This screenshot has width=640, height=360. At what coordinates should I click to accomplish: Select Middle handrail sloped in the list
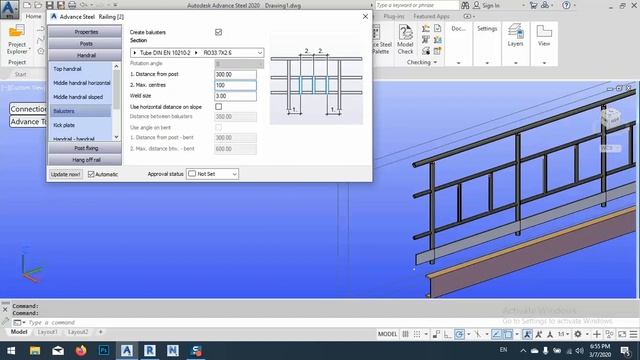coord(78,97)
